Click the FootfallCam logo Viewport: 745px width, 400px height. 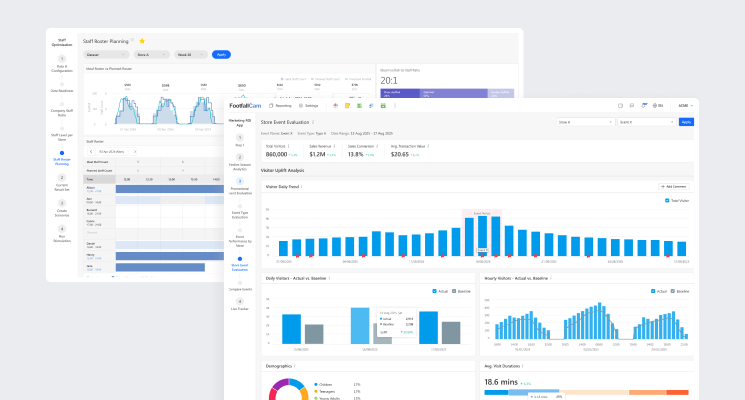pyautogui.click(x=246, y=105)
